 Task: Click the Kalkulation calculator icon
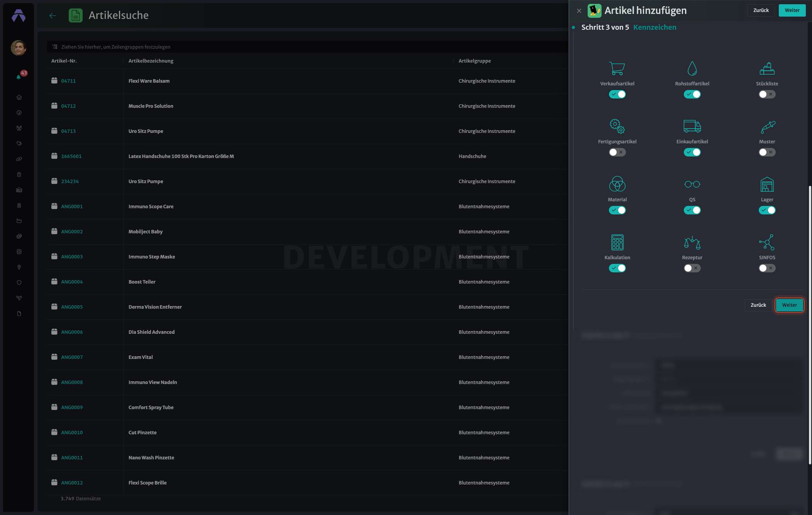point(617,242)
